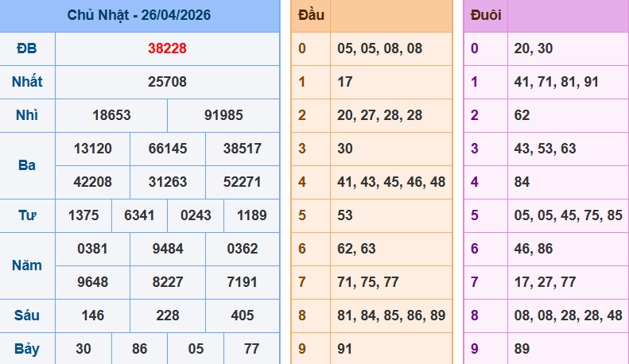Click the Chủ Nhật - 26/04/2026 header
The width and height of the screenshot is (629, 364).
(139, 15)
